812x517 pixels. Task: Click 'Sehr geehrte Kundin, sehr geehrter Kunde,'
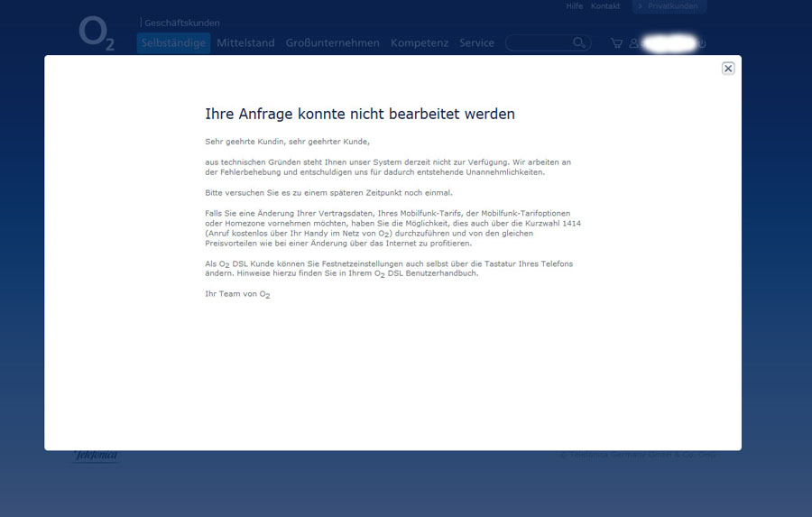288,142
